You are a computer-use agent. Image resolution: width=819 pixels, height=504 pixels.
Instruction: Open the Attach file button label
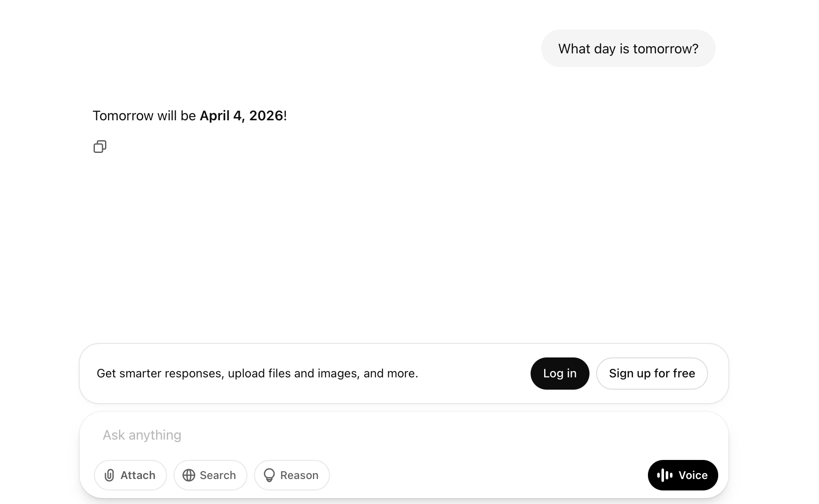pos(138,475)
